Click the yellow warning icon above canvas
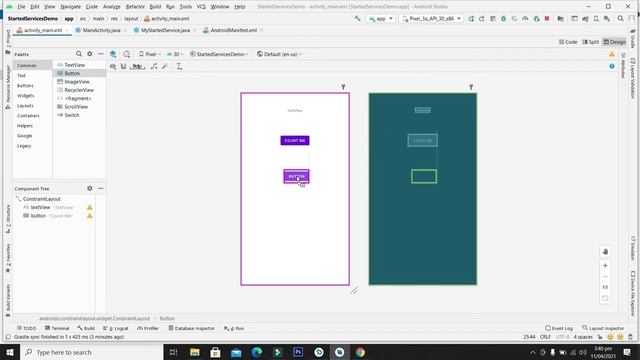The image size is (640, 360). tap(612, 54)
